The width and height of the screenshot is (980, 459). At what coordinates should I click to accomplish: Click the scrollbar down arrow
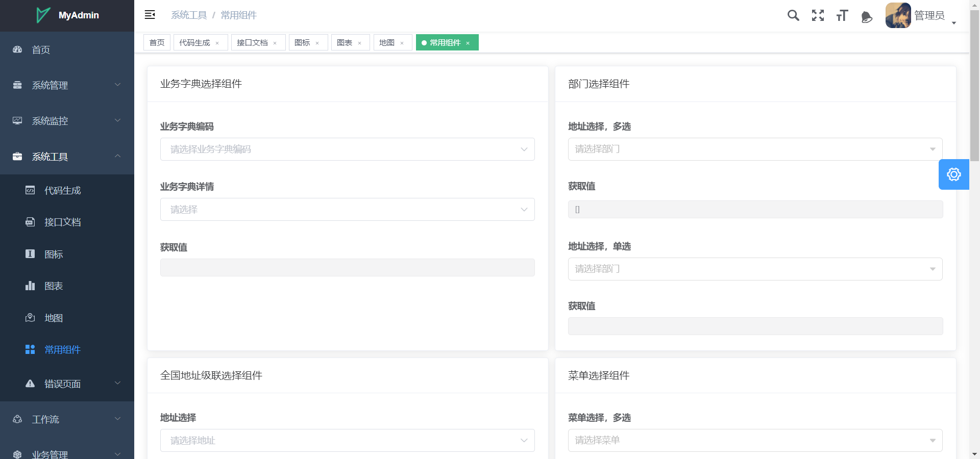974,454
